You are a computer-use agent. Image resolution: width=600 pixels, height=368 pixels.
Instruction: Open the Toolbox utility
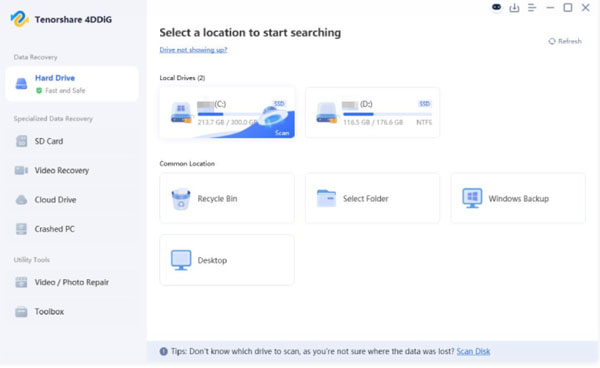point(72,312)
